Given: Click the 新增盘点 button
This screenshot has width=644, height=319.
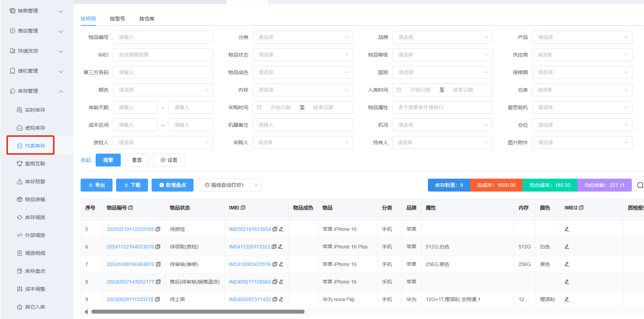Looking at the screenshot, I should click(x=172, y=185).
